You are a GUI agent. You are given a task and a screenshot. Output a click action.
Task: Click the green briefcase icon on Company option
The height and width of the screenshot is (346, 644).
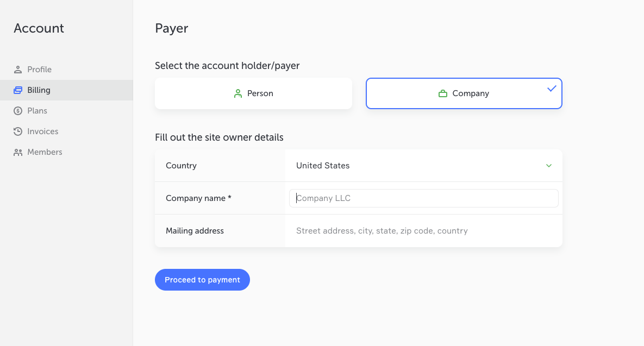(x=442, y=93)
